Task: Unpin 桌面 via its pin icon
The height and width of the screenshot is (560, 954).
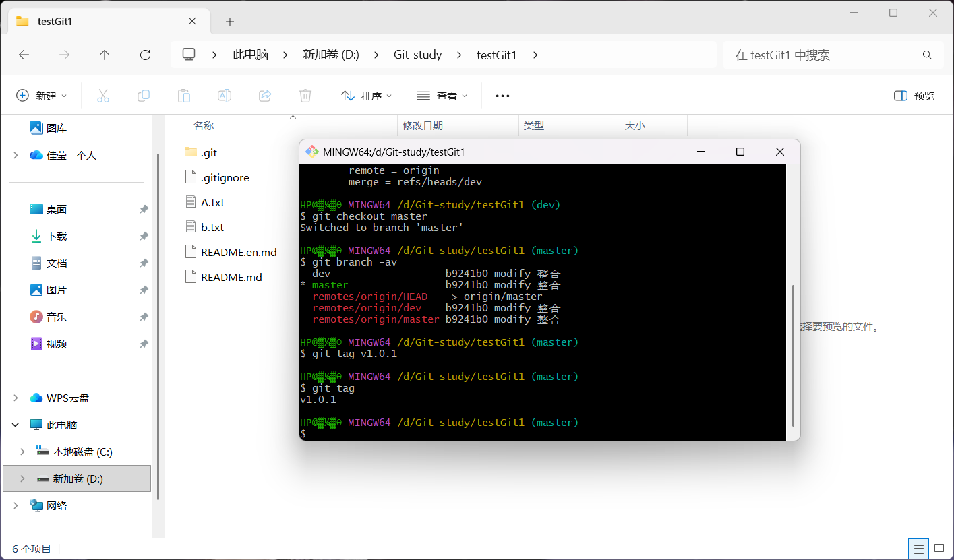Action: [144, 210]
